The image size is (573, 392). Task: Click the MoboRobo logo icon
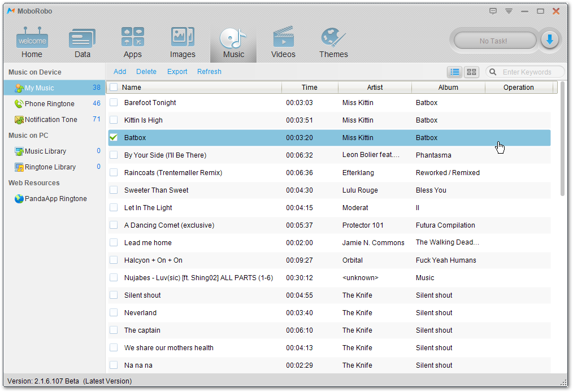[11, 11]
